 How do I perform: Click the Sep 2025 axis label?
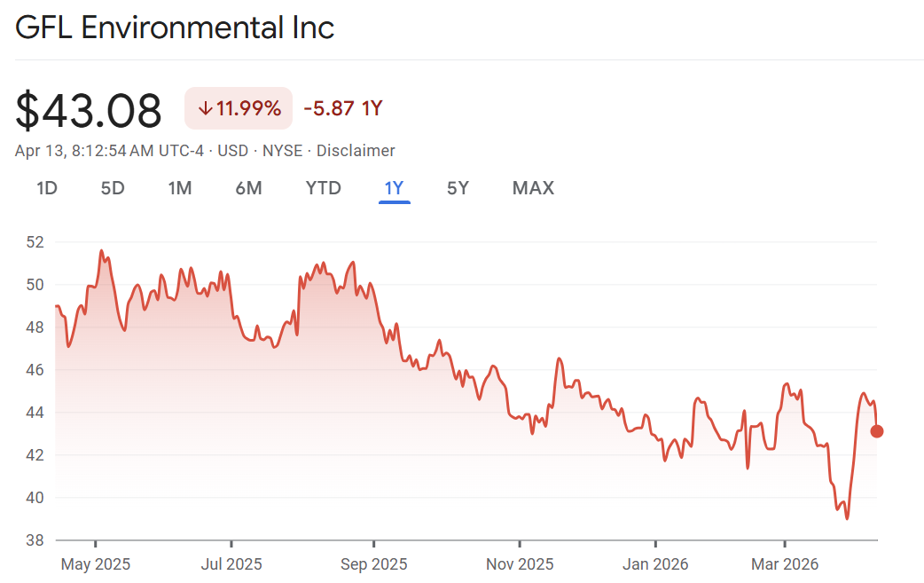click(x=374, y=564)
